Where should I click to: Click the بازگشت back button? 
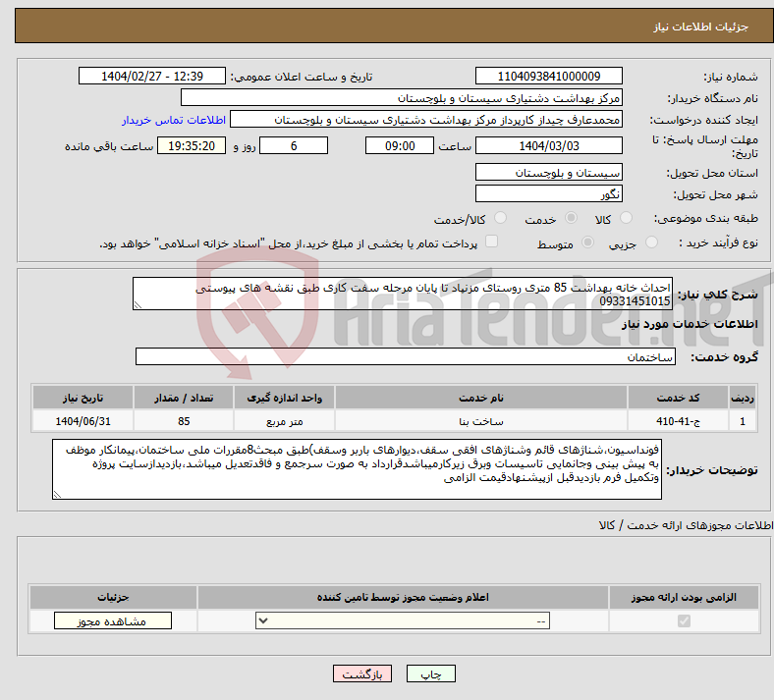(362, 673)
